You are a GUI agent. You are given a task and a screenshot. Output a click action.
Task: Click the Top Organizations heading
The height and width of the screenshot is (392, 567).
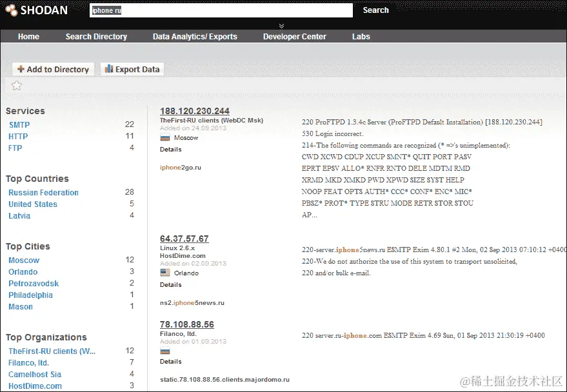[46, 337]
